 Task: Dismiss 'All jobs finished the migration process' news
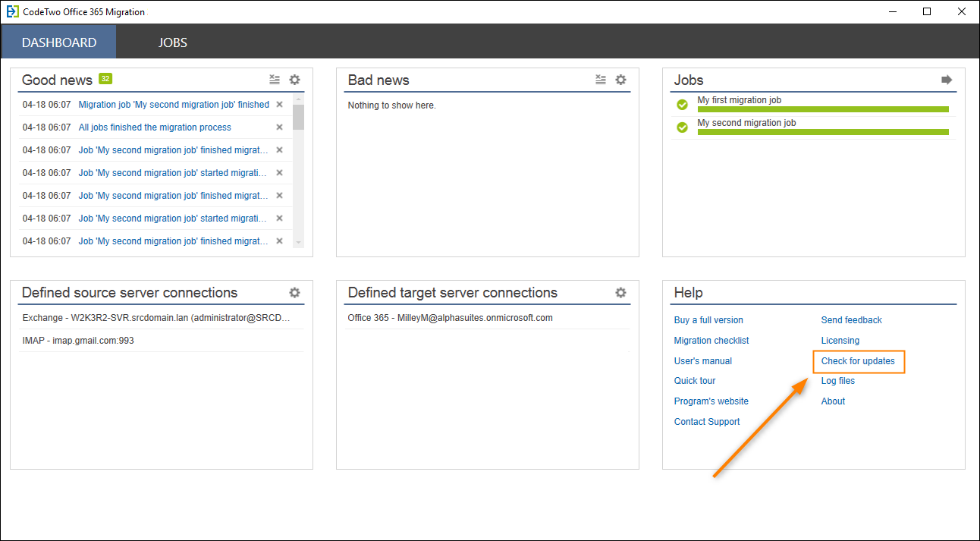279,127
